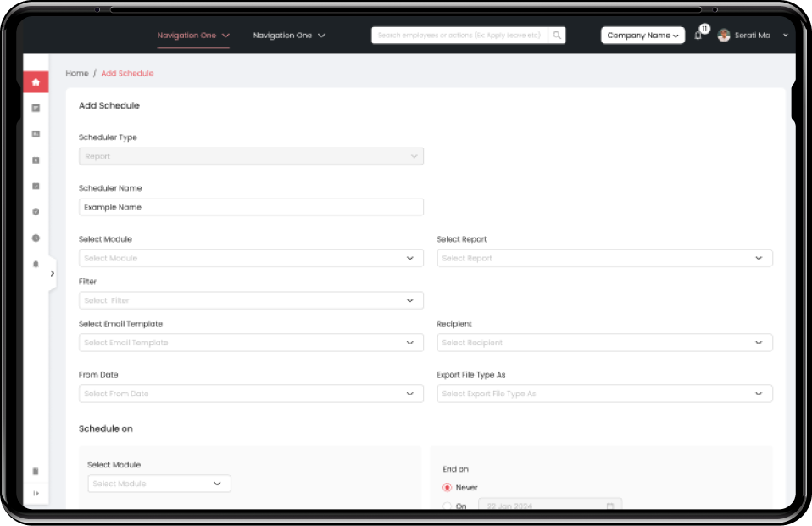
Task: Select the Never radio button under End on
Action: [x=447, y=487]
